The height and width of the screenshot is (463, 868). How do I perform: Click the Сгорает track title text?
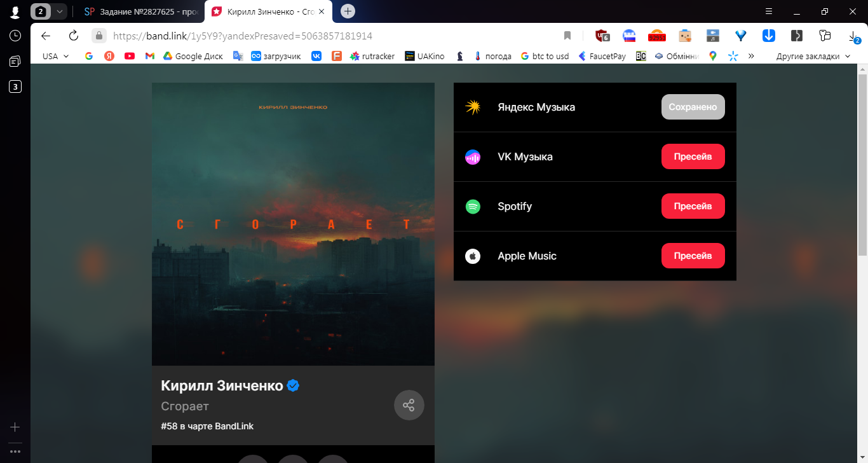point(185,406)
